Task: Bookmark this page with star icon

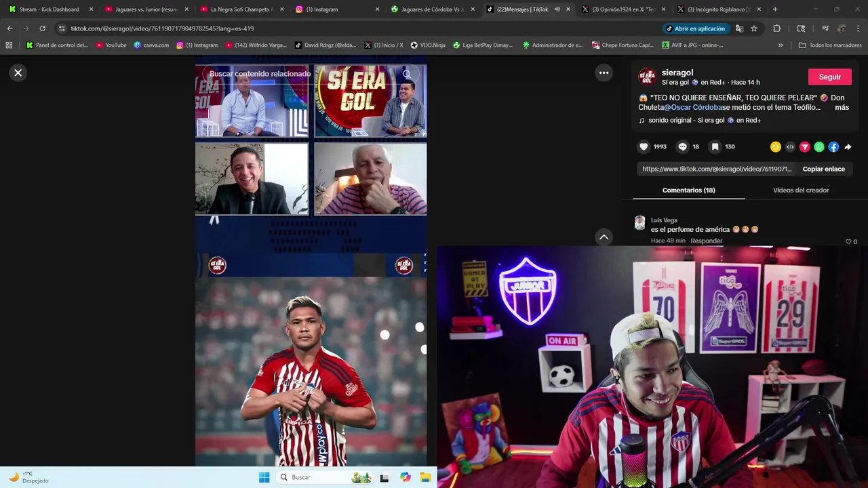Action: (x=754, y=28)
